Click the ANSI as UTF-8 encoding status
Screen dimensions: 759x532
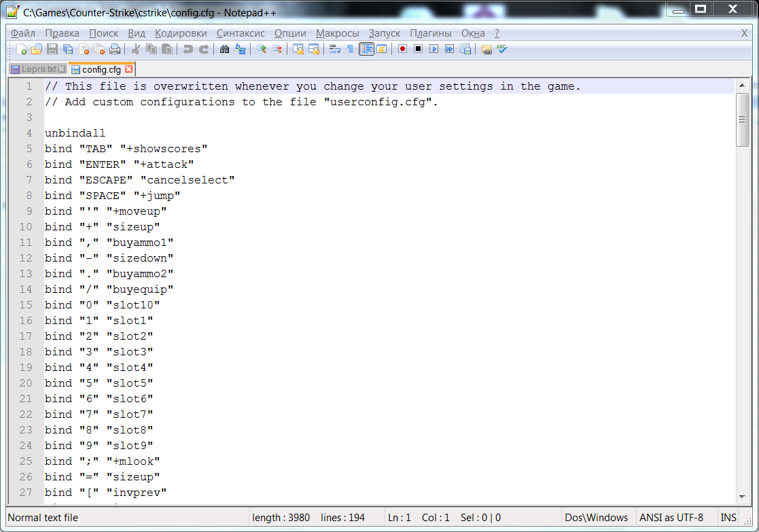671,518
